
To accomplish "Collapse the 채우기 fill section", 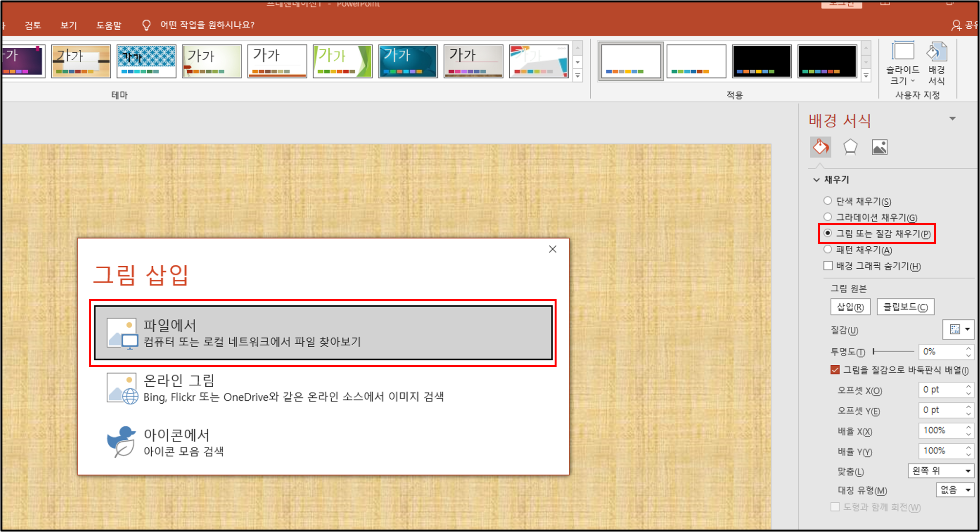I will (817, 180).
